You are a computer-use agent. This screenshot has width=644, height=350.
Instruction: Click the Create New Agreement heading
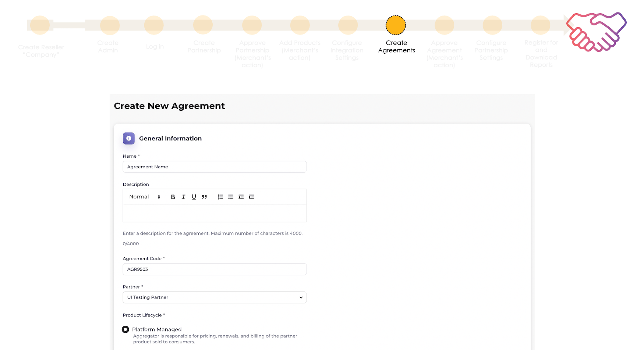[169, 106]
